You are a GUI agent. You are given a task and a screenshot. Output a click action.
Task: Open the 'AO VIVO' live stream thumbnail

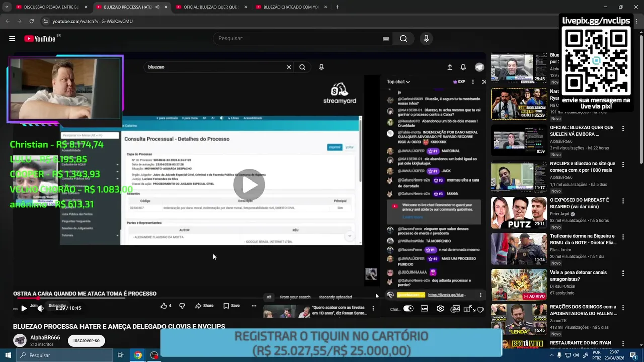[x=519, y=285]
